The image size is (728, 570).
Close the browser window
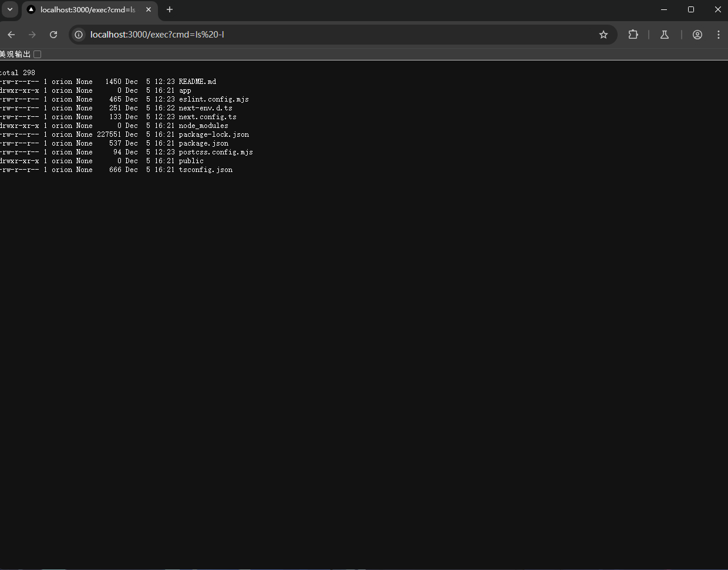point(717,9)
